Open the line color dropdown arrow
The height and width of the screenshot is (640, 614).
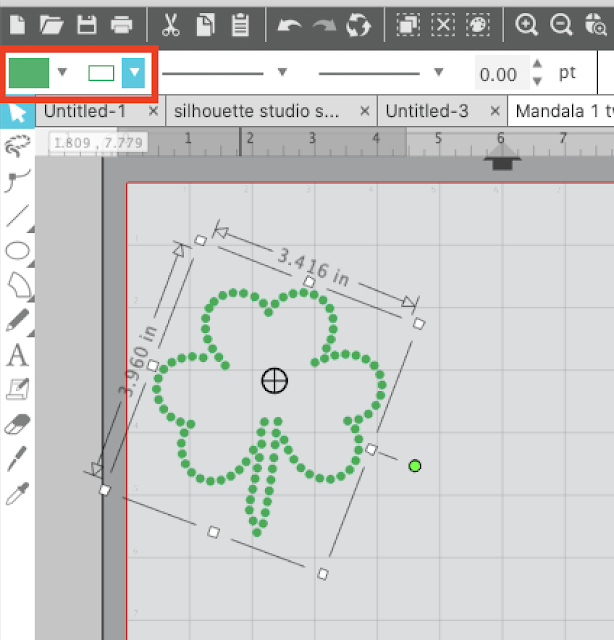(x=133, y=73)
